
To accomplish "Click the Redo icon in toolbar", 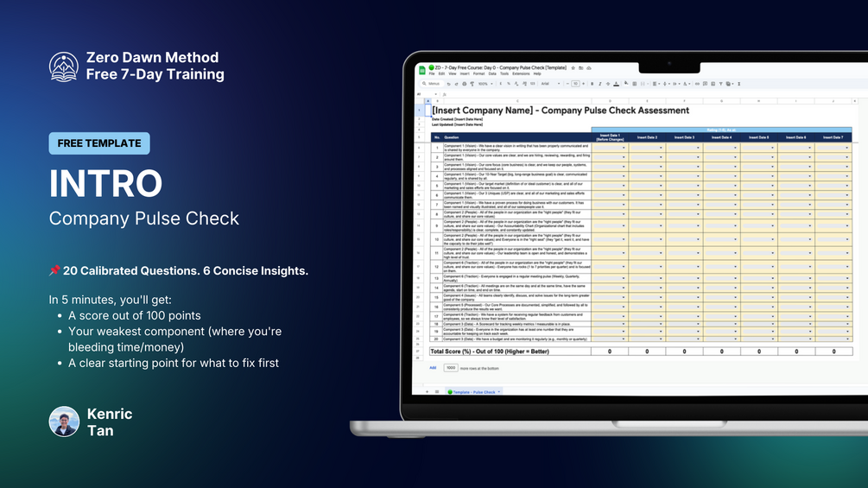I will (x=456, y=84).
